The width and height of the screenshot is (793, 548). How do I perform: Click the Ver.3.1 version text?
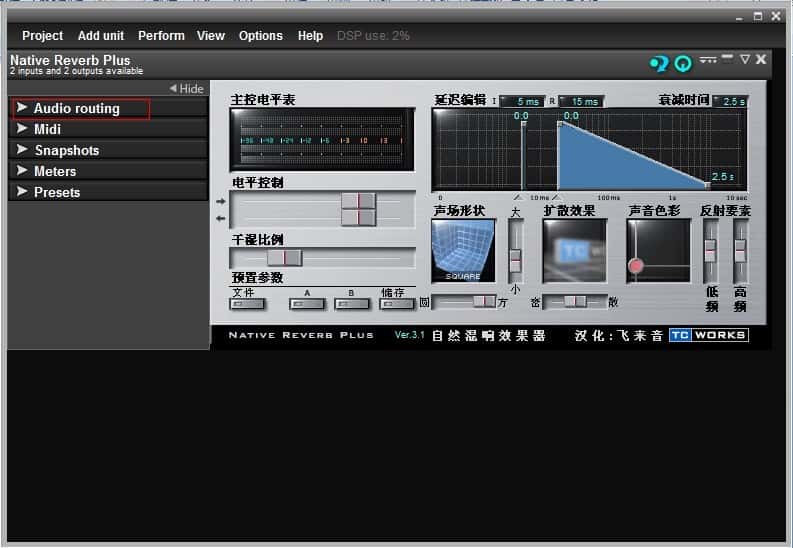[x=409, y=335]
